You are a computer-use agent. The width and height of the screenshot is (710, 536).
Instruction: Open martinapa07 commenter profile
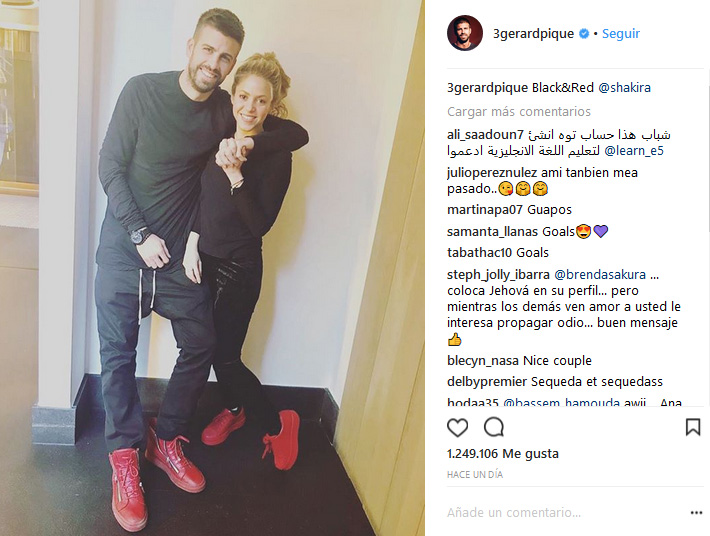point(485,210)
